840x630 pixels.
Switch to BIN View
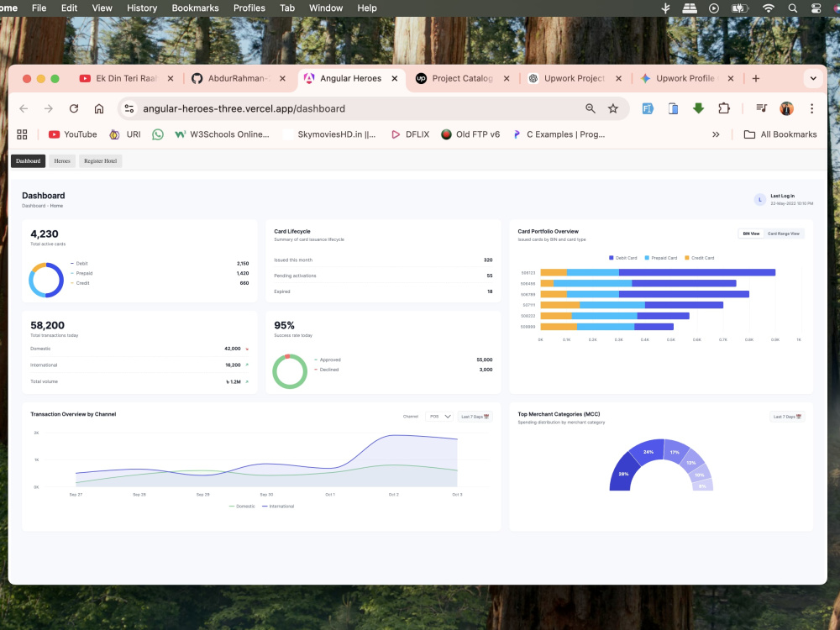(751, 234)
